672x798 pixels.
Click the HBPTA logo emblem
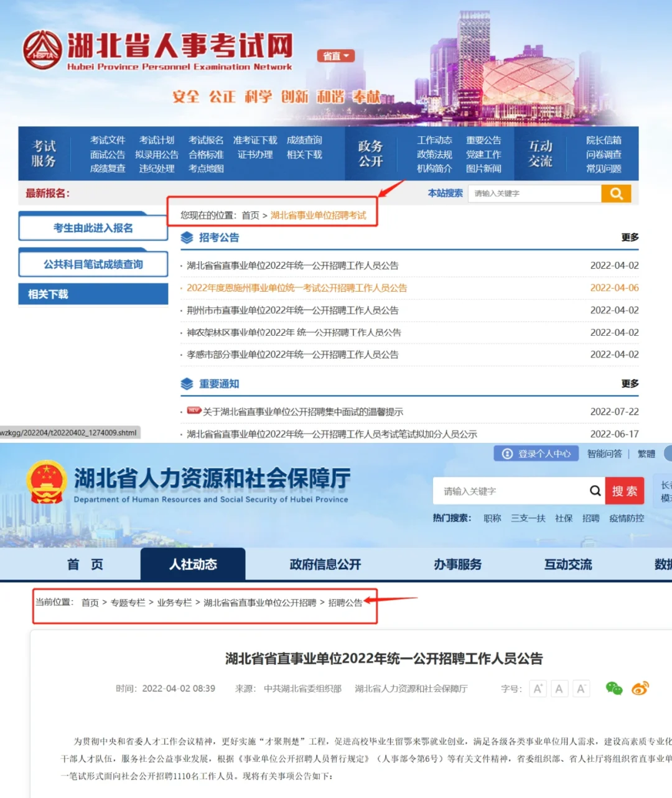[x=43, y=51]
